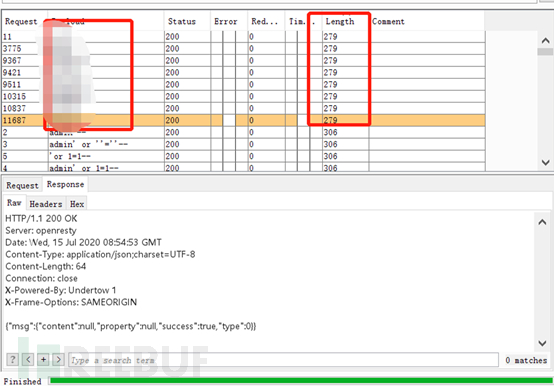Select result row for request 9367
This screenshot has height=386, width=554.
pyautogui.click(x=243, y=60)
